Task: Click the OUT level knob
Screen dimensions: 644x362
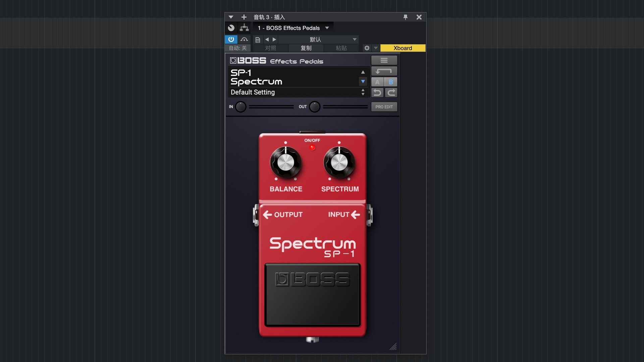Action: 315,107
